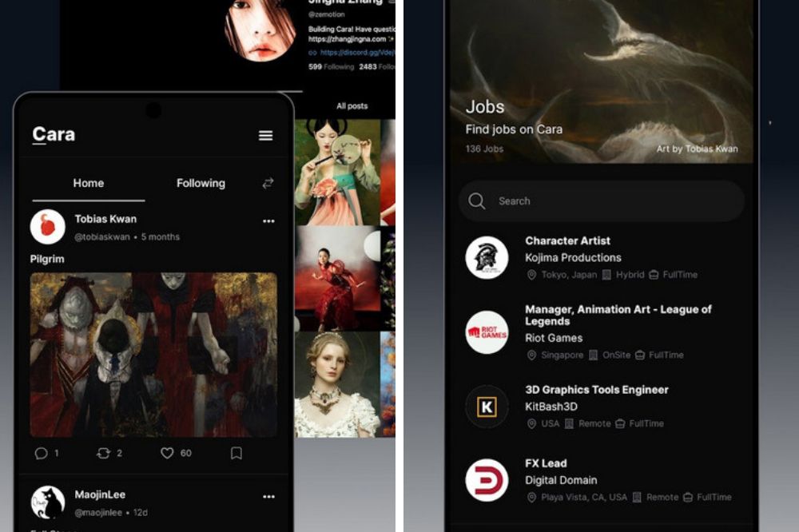Click the 136 Jobs count text

(484, 149)
